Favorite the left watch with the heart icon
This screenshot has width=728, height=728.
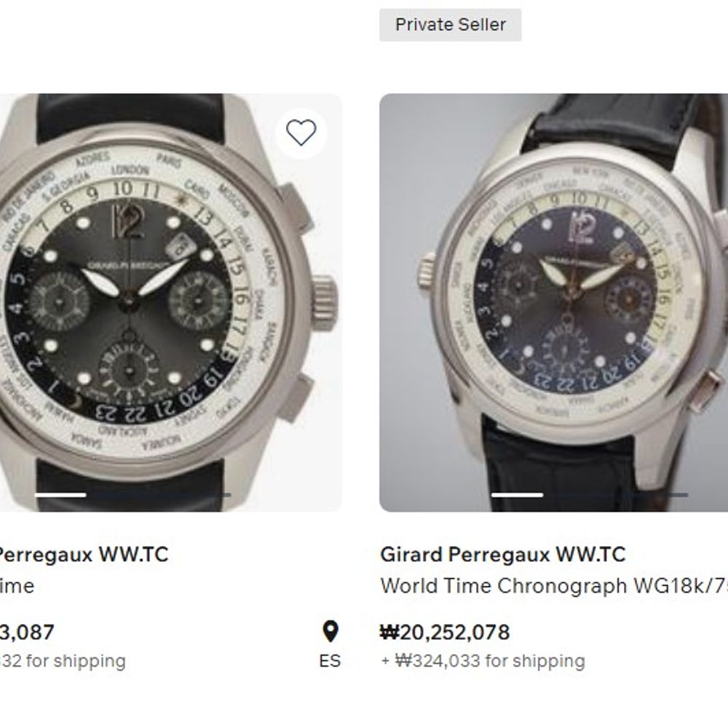pyautogui.click(x=301, y=132)
